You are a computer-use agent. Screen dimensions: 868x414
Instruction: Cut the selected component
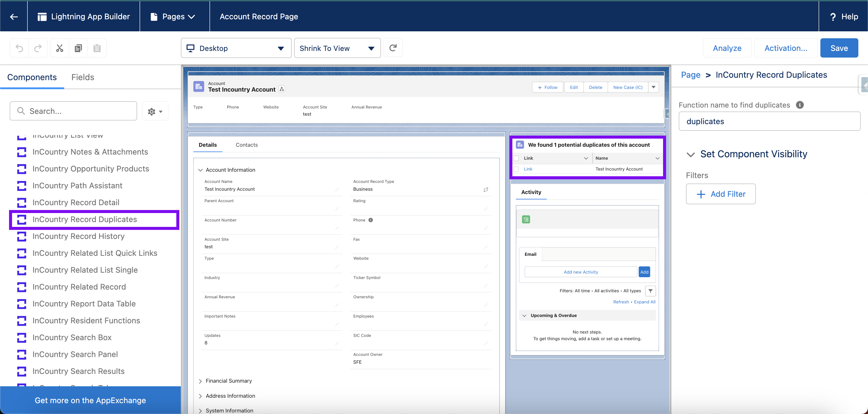59,48
